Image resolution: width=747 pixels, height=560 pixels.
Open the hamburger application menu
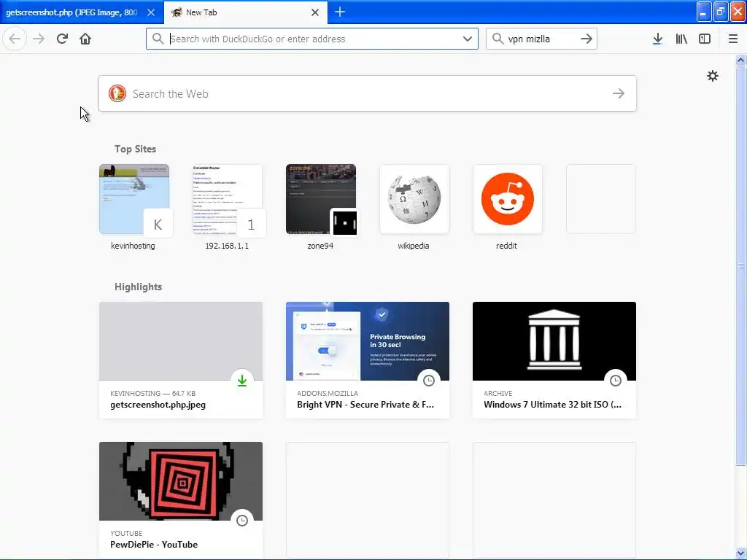click(733, 39)
